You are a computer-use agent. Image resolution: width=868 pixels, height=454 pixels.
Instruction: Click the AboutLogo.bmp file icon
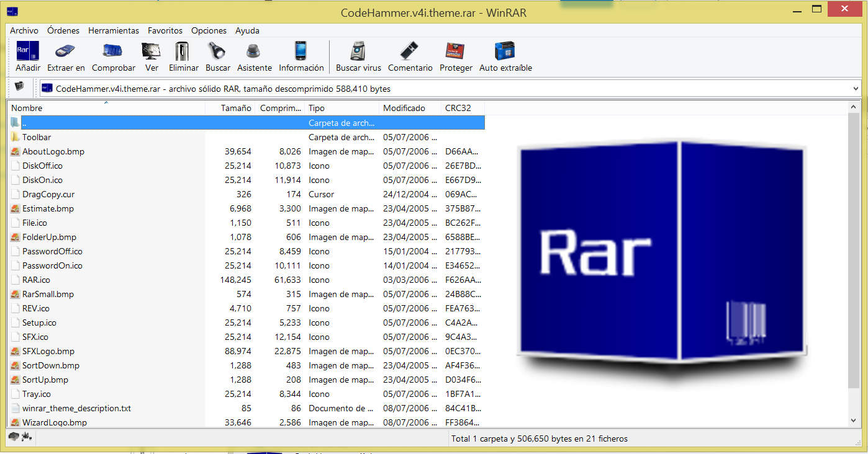pos(16,151)
